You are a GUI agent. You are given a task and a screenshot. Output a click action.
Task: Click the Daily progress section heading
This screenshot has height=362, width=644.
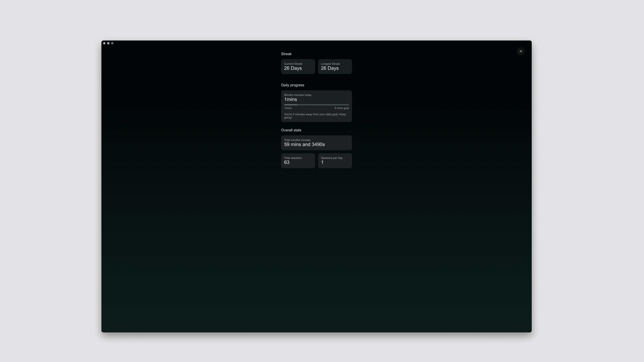point(293,85)
